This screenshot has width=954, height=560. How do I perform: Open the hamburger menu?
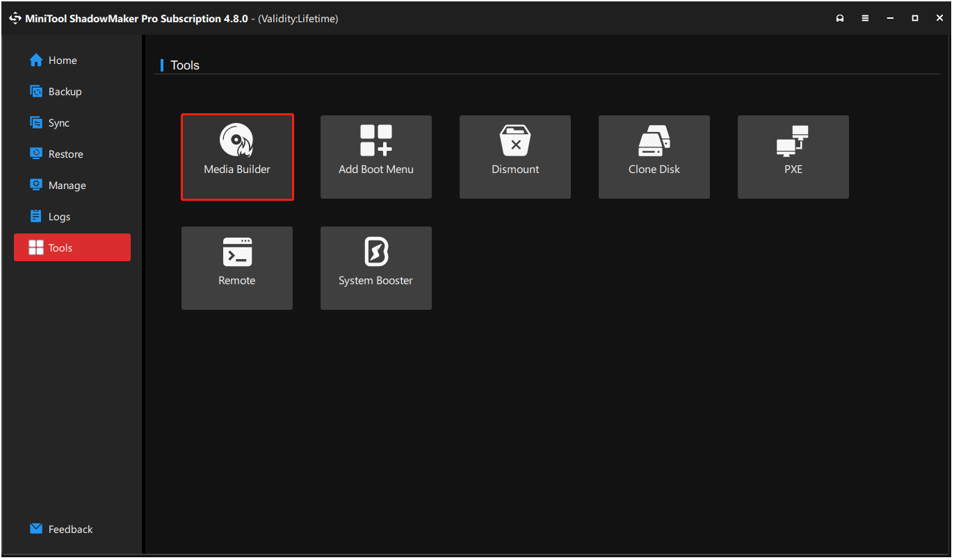click(865, 18)
